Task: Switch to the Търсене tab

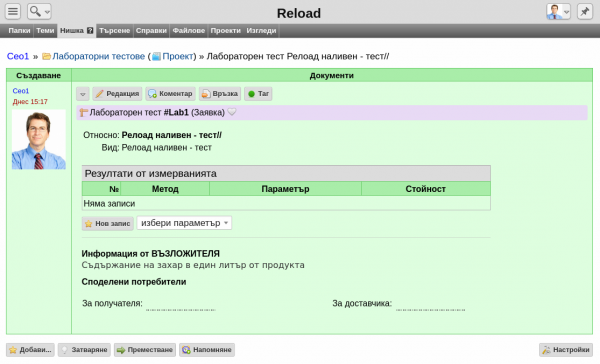Action: coord(114,31)
